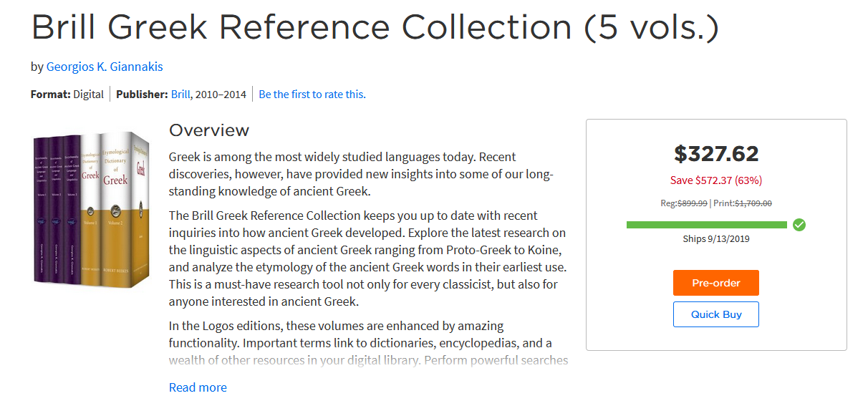Screen dimensions: 868x416
Task: Click the paragraph starting 'Greek is among'
Action: (362, 174)
